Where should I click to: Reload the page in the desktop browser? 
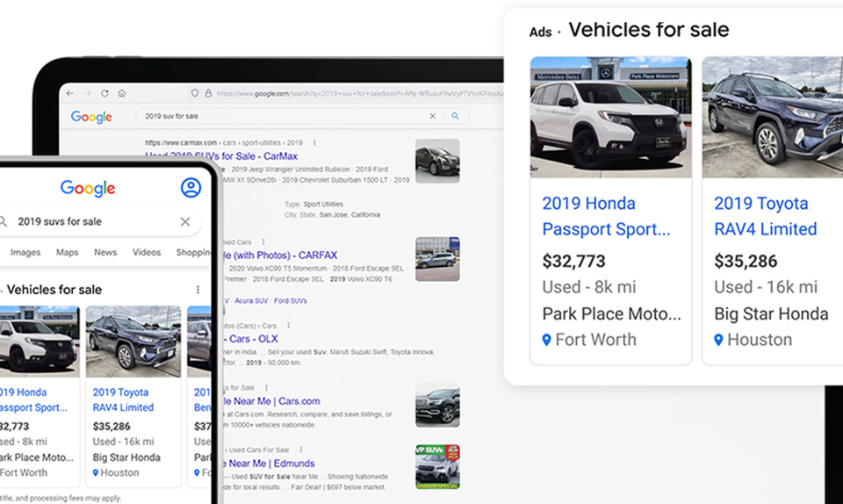(104, 93)
